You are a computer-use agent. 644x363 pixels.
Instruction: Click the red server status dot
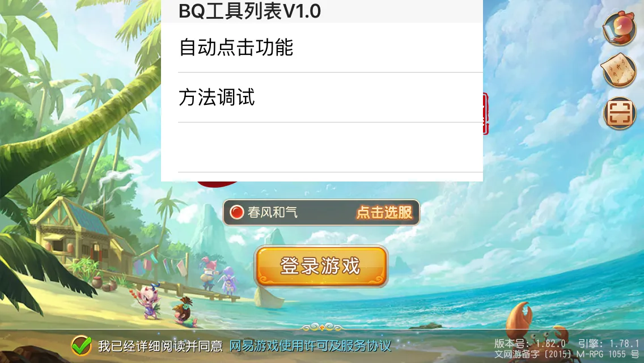click(x=236, y=212)
